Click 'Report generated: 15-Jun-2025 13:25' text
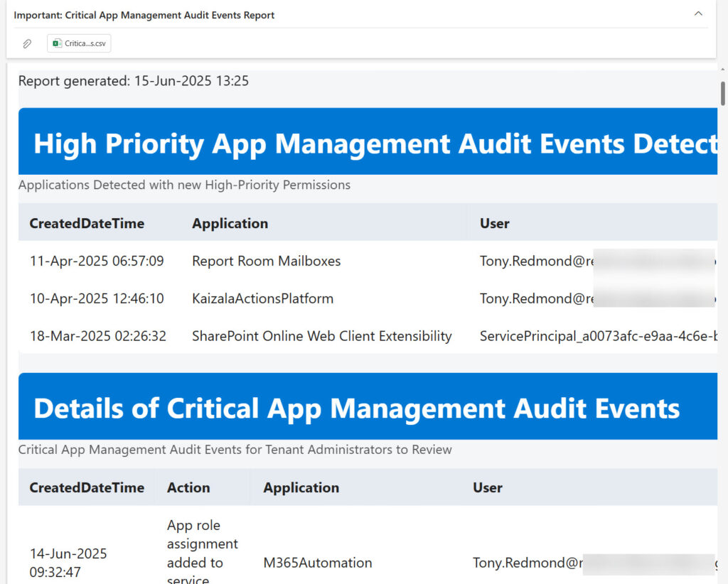This screenshot has width=728, height=584. click(x=133, y=81)
